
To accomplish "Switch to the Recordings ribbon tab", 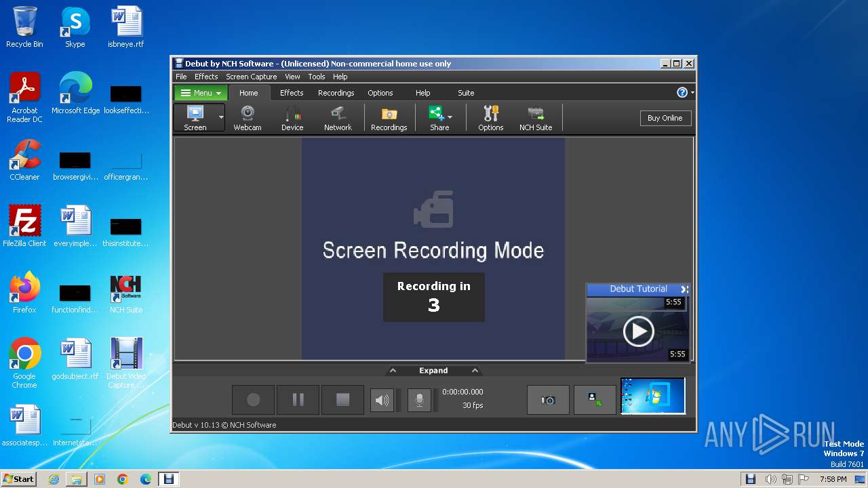I will pyautogui.click(x=336, y=93).
